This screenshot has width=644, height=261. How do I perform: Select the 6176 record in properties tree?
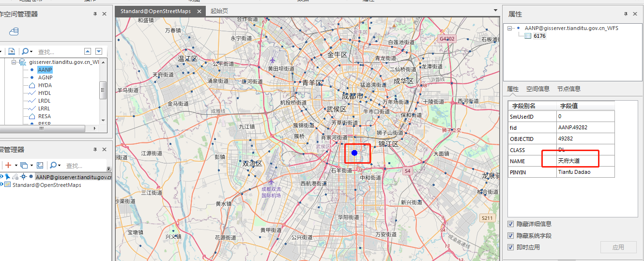pos(539,36)
